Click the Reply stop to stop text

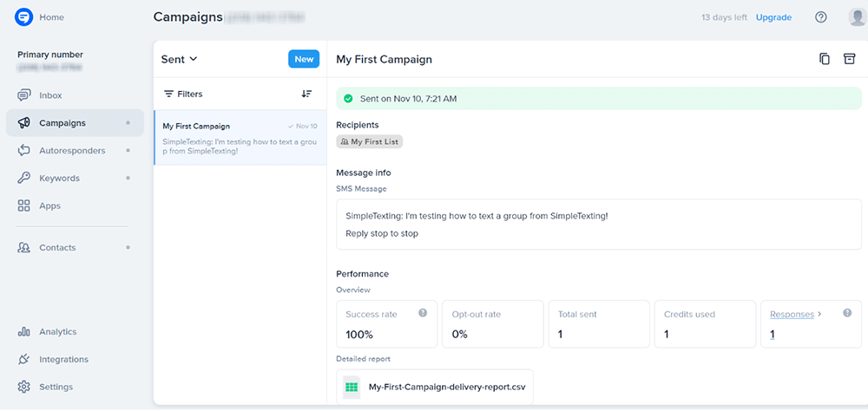pyautogui.click(x=382, y=233)
